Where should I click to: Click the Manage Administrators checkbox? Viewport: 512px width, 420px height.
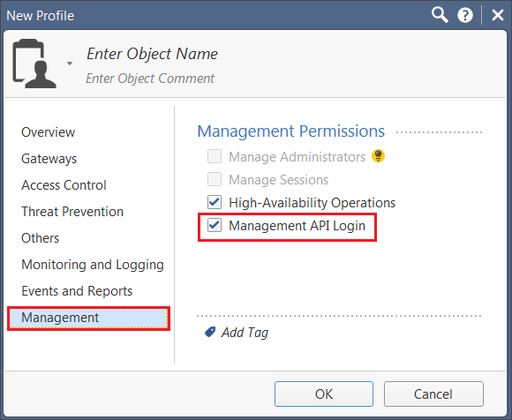[x=215, y=156]
